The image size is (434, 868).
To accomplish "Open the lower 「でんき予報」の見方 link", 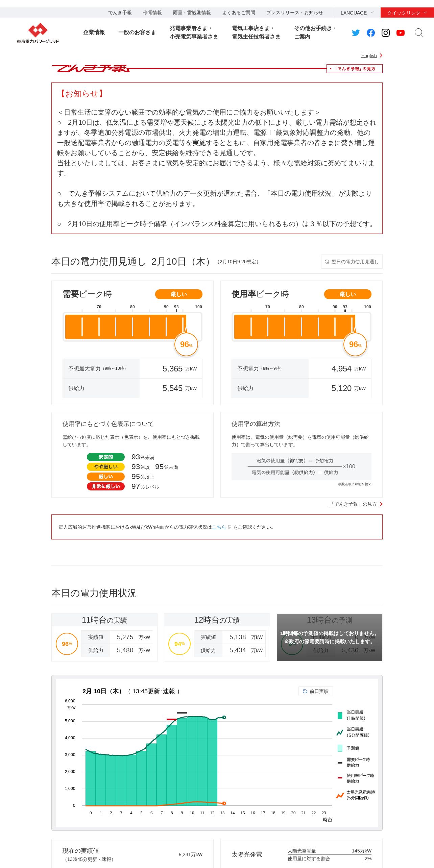I will tap(353, 504).
